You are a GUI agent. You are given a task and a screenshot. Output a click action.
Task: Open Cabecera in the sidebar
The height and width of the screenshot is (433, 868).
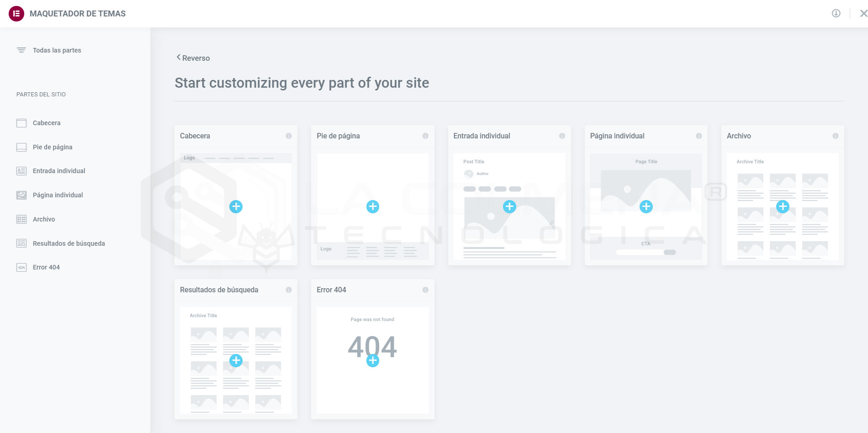(46, 123)
